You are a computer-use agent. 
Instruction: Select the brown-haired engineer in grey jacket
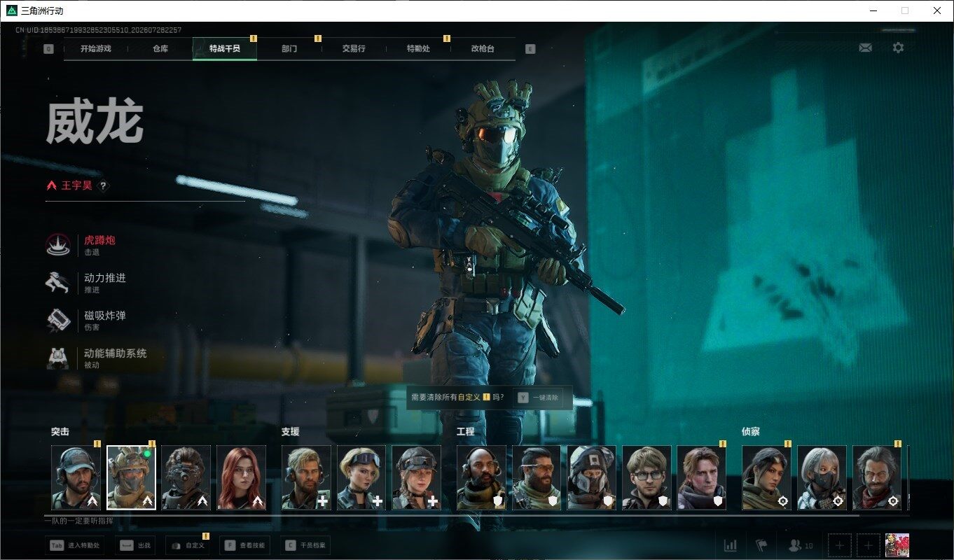(x=702, y=477)
